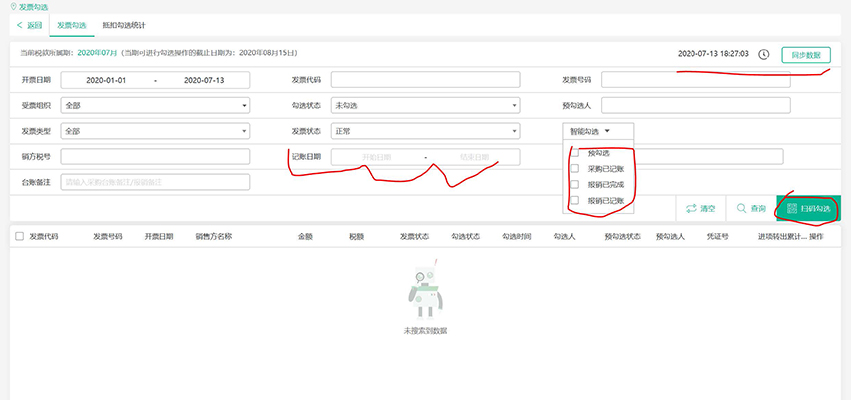Image resolution: width=851 pixels, height=400 pixels.
Task: Click the 金额 column header
Action: pyautogui.click(x=305, y=237)
